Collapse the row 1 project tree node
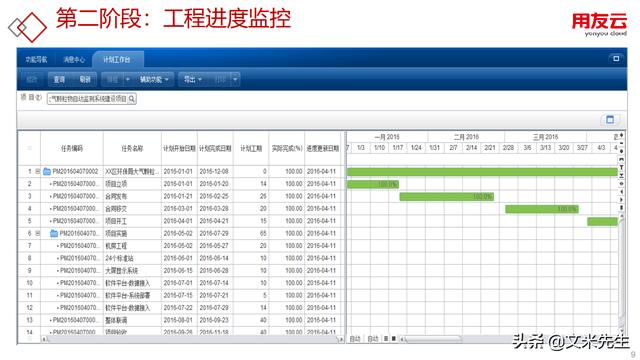The height and width of the screenshot is (360, 640). tap(38, 171)
